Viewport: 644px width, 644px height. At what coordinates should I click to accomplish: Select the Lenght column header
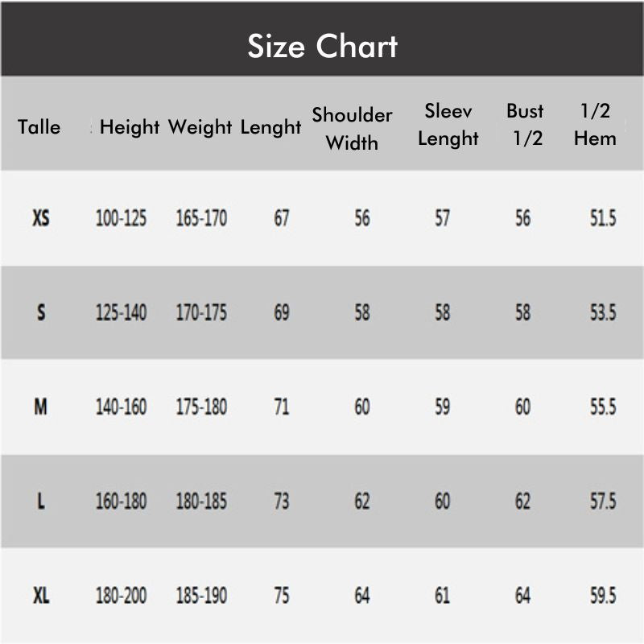(270, 127)
